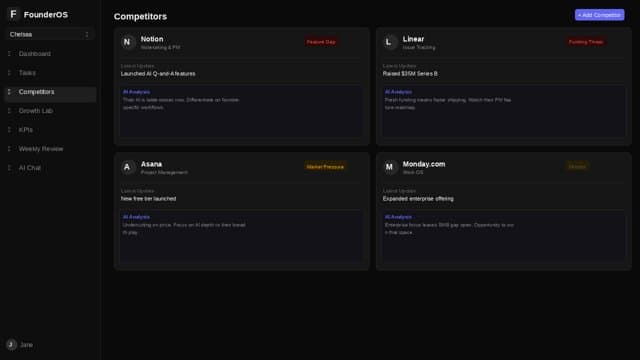The height and width of the screenshot is (360, 640).
Task: Click 'Issue Tracking' subtitle under Linear
Action: 419,48
